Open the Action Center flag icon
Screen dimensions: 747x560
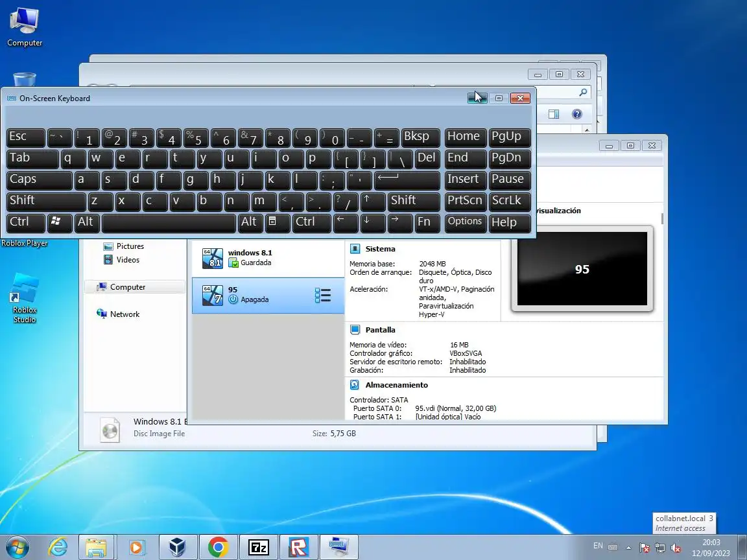tap(644, 548)
